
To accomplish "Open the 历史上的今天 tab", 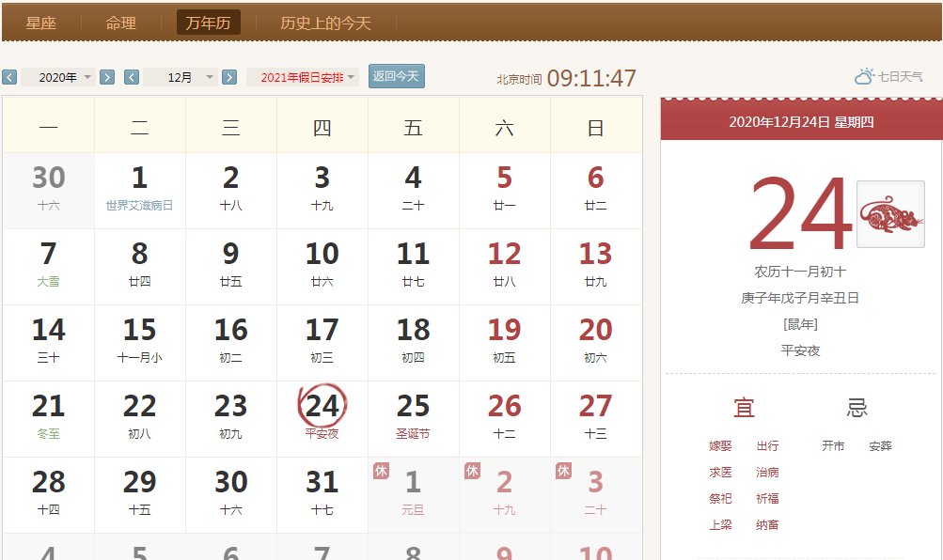I will 325,23.
